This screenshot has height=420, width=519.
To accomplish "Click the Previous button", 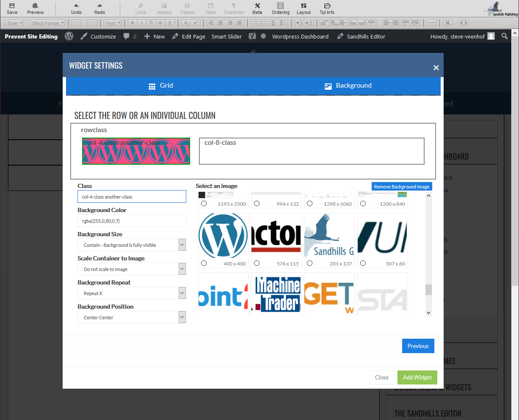I will click(x=418, y=346).
